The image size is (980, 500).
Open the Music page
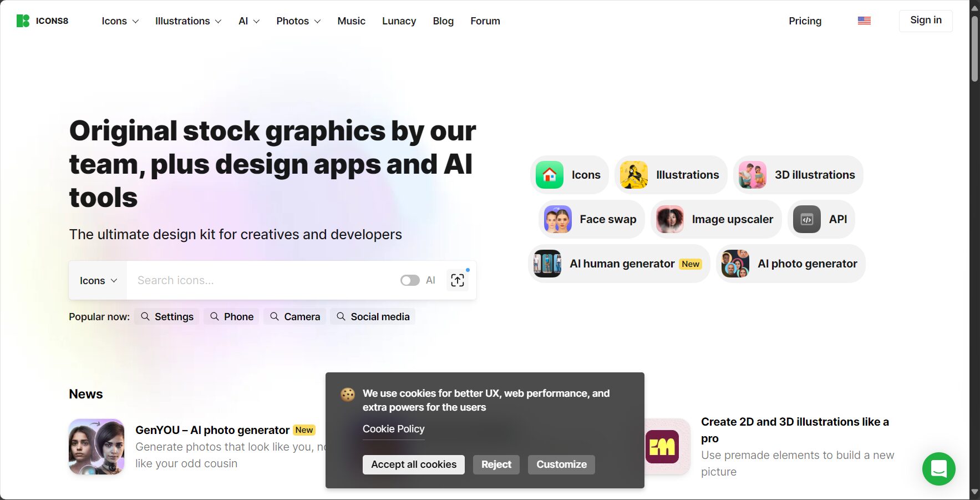pyautogui.click(x=351, y=21)
